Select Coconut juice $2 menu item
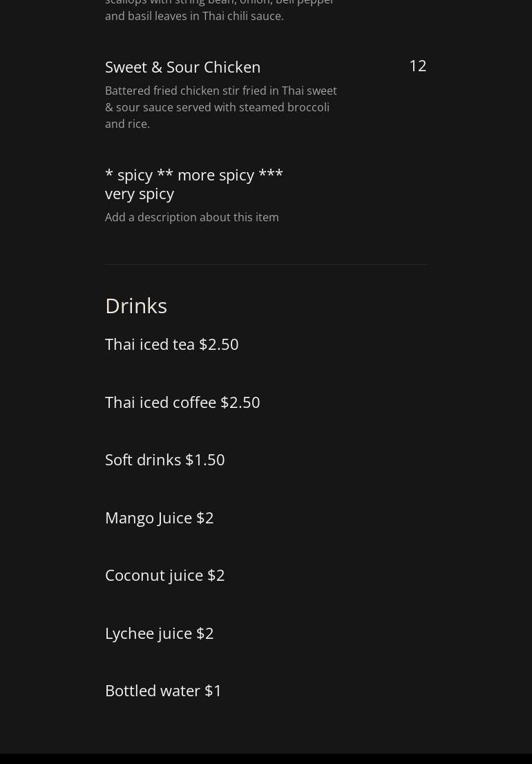The image size is (532, 764). [x=165, y=575]
